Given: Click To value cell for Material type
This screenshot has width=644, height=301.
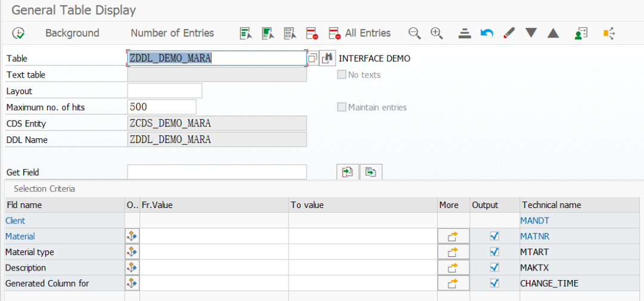Looking at the screenshot, I should pyautogui.click(x=363, y=252).
